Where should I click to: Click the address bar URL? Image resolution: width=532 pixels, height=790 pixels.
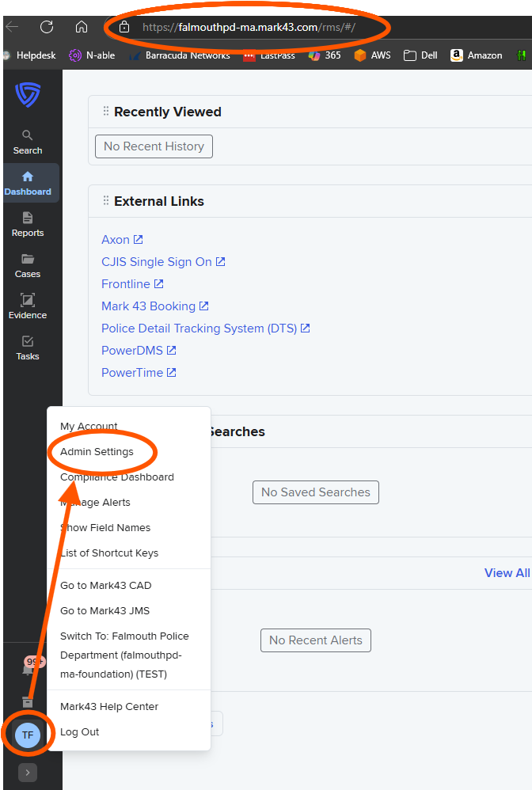[x=249, y=27]
